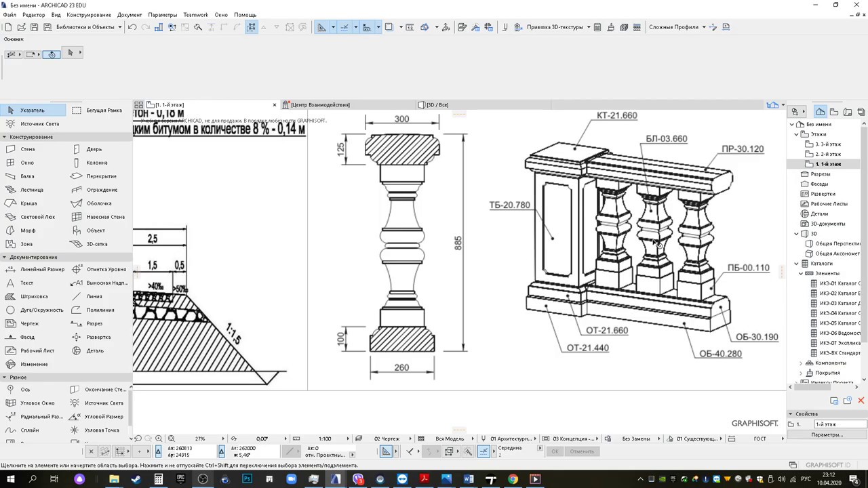The height and width of the screenshot is (488, 868).
Task: Open Word from the taskbar
Action: click(x=469, y=479)
